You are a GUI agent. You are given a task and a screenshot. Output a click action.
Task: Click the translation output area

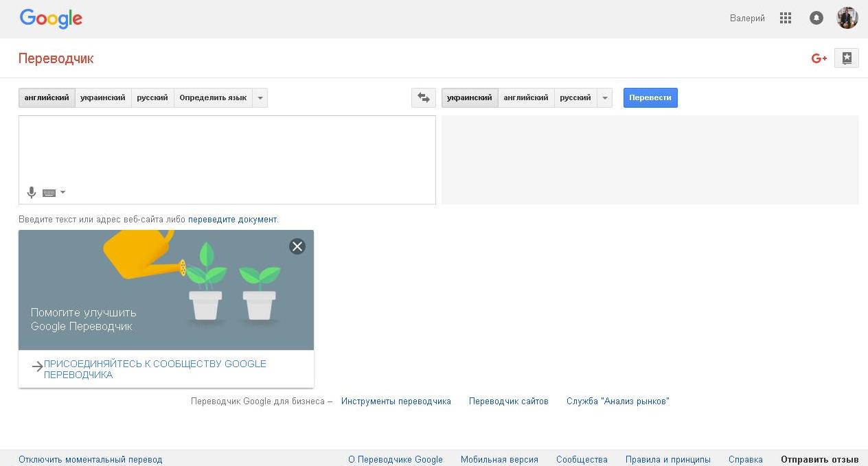pyautogui.click(x=650, y=160)
